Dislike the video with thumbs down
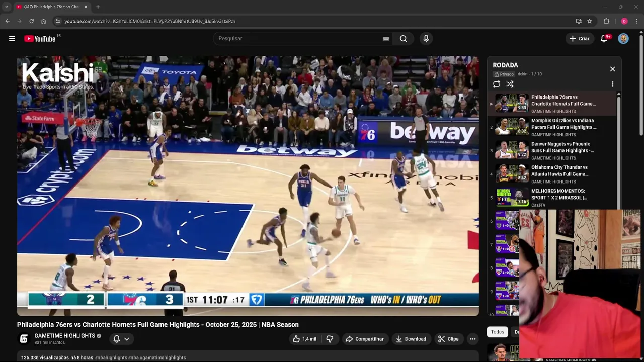Screen dimensions: 644x362 tap(330, 339)
